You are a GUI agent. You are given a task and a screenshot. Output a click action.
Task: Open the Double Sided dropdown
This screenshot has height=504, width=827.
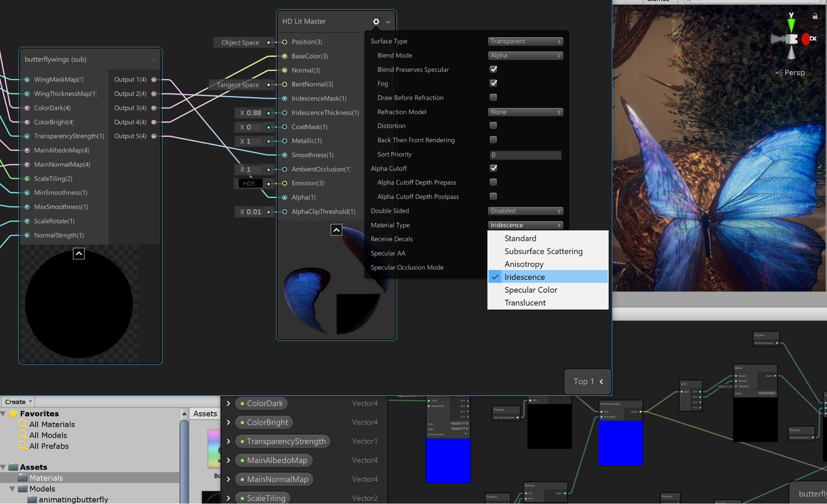pos(525,211)
